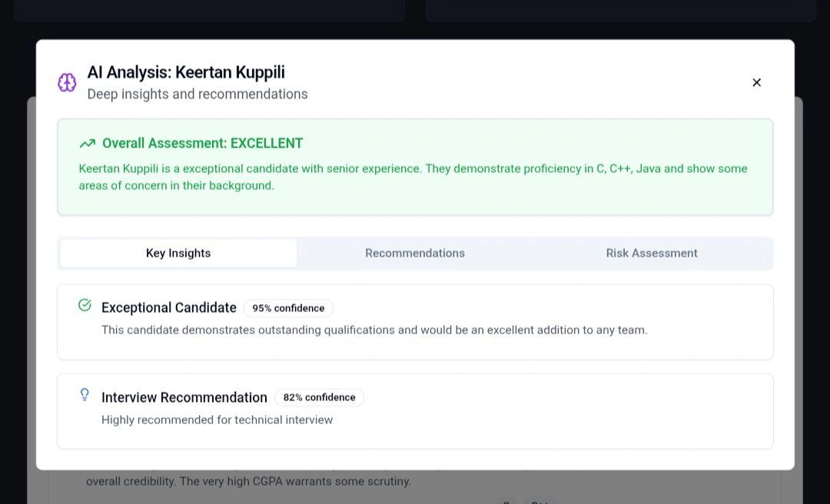Image resolution: width=830 pixels, height=504 pixels.
Task: Click the 82% confidence badge
Action: [x=319, y=398]
